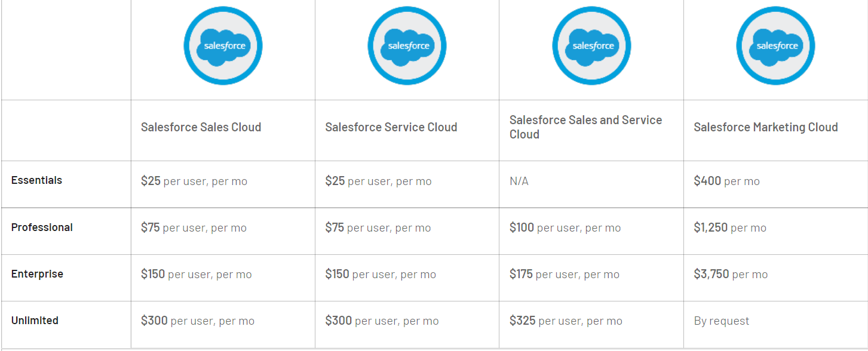Click the Essentials row label
Image resolution: width=868 pixels, height=351 pixels.
point(36,180)
